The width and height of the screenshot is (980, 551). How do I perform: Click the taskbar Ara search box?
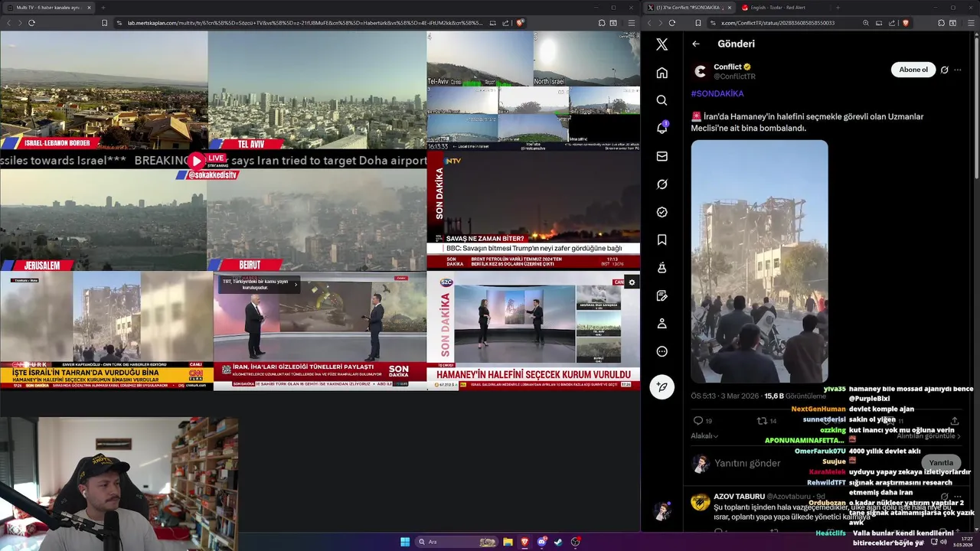pyautogui.click(x=456, y=542)
